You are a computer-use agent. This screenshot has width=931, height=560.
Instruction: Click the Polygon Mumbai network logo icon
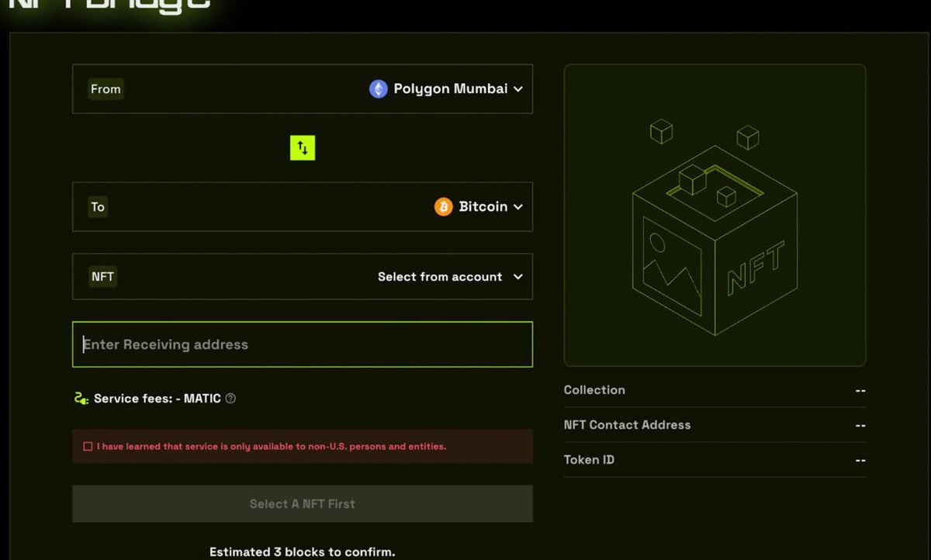coord(378,88)
